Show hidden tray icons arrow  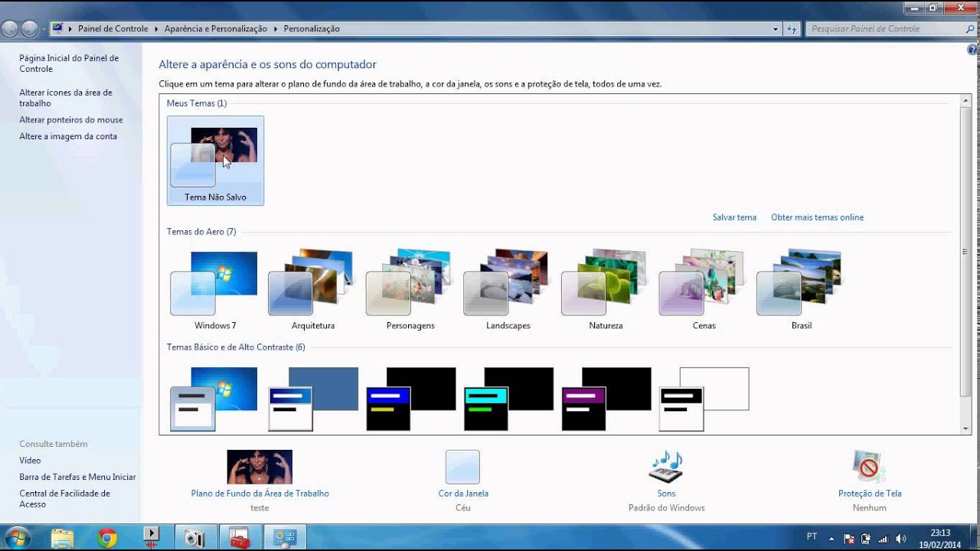point(831,538)
